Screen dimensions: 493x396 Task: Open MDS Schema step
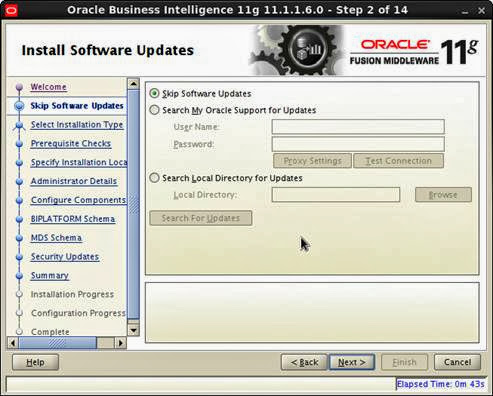(x=56, y=238)
